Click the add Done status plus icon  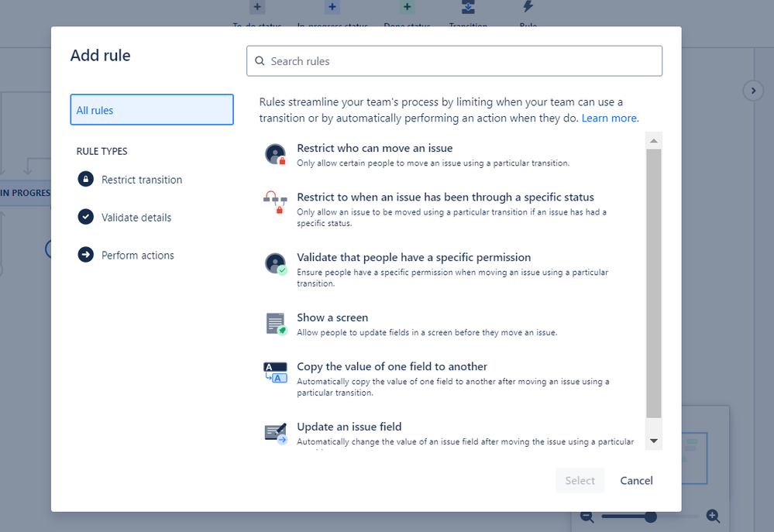[407, 7]
